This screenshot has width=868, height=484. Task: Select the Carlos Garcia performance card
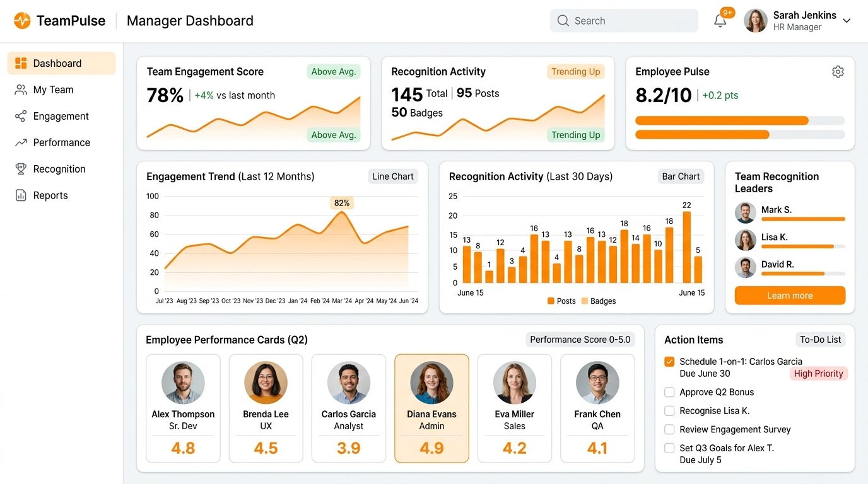349,408
